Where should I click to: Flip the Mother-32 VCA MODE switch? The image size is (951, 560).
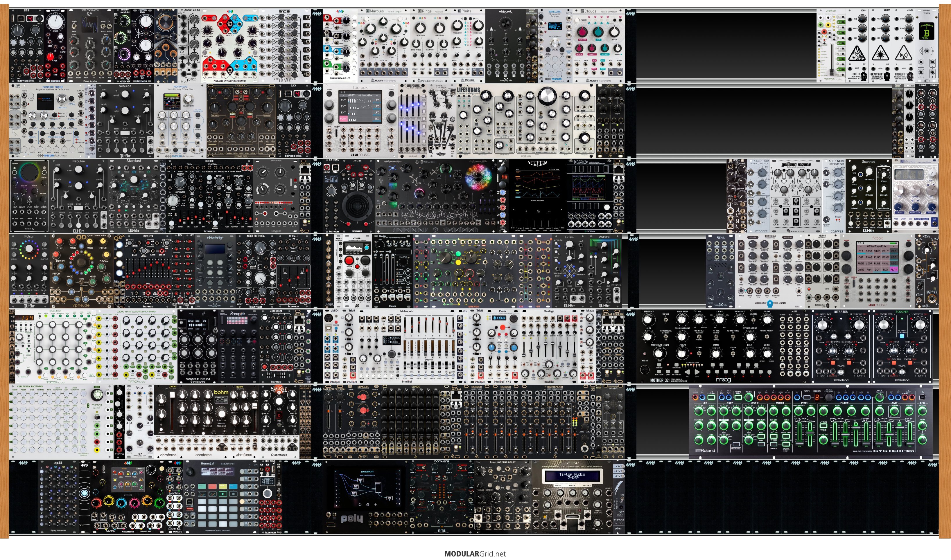753,320
